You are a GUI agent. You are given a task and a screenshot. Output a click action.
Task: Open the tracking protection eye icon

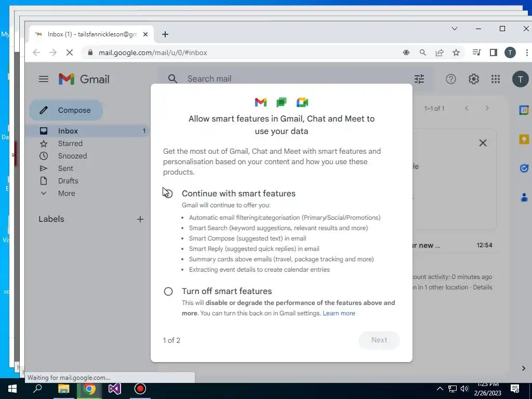pos(406,52)
